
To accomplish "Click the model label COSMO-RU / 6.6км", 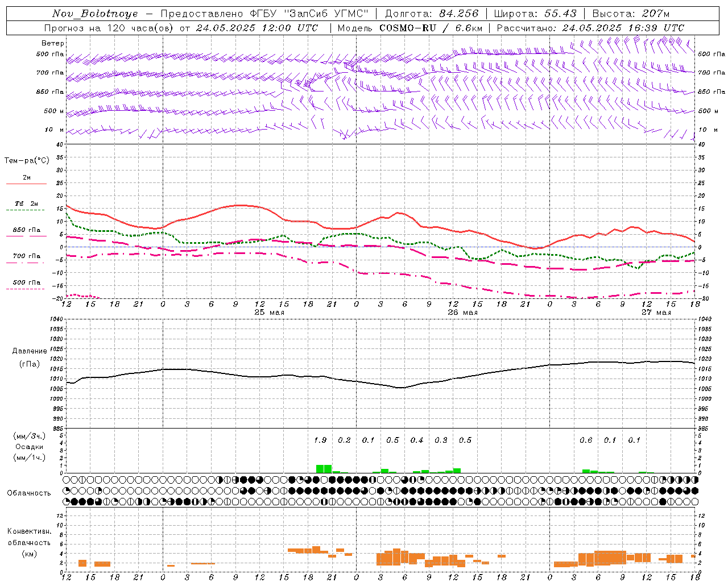I will [x=431, y=28].
